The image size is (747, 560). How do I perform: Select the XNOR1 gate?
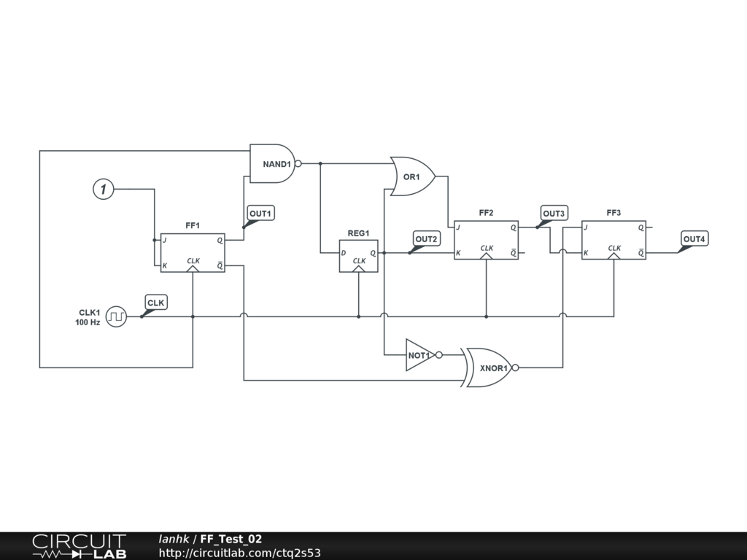(x=490, y=367)
